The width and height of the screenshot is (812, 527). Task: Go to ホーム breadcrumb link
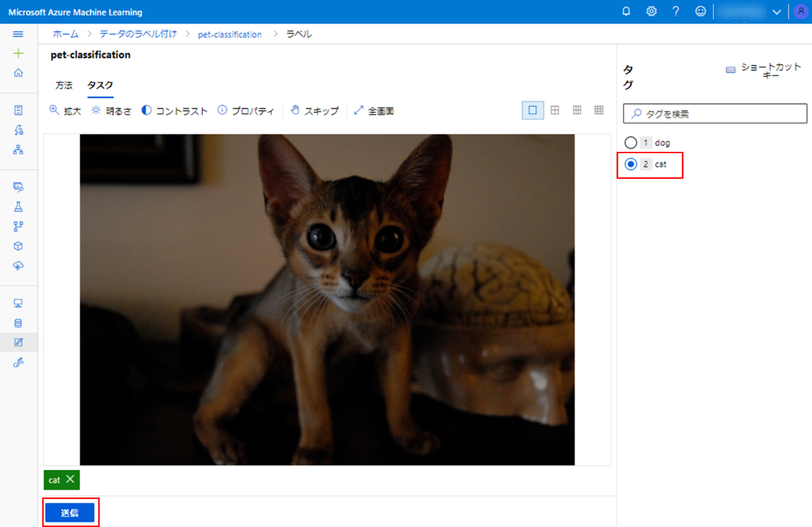click(x=66, y=34)
